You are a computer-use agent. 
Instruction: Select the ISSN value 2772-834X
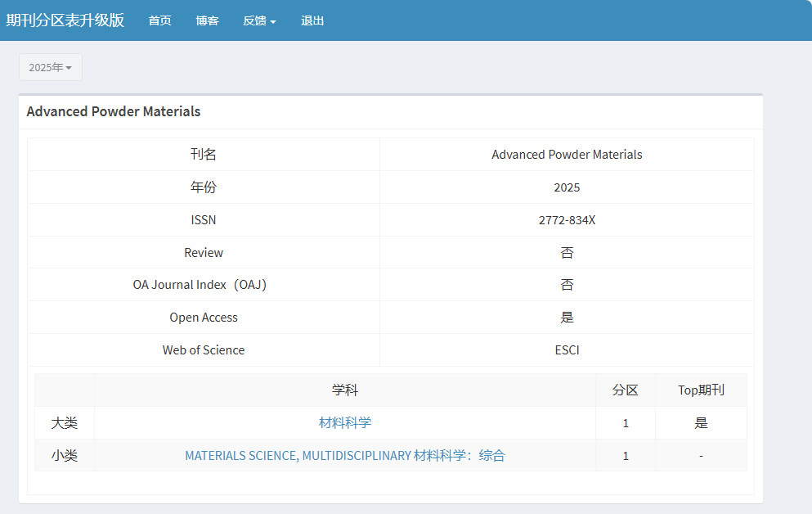coord(567,220)
